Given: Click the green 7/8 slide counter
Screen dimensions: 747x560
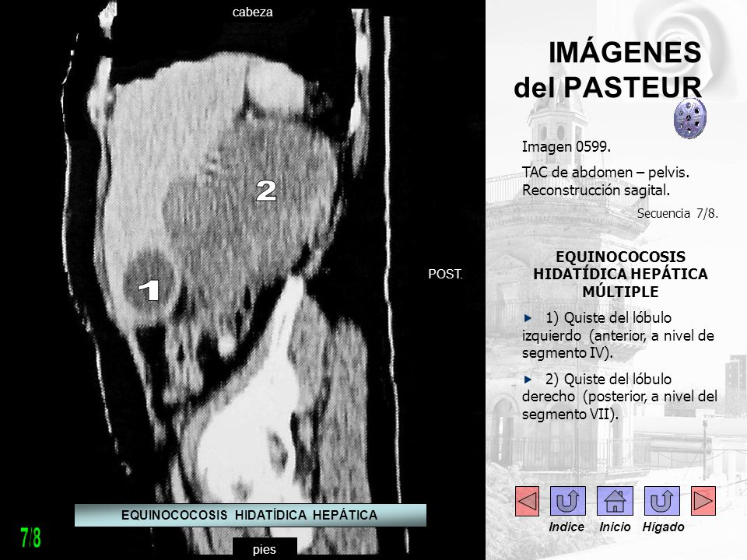Looking at the screenshot, I should click(30, 537).
